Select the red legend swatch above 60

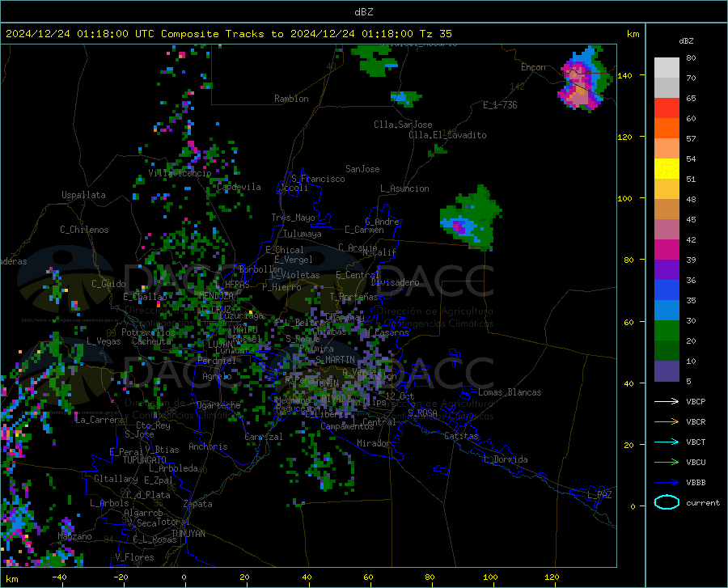(667, 108)
